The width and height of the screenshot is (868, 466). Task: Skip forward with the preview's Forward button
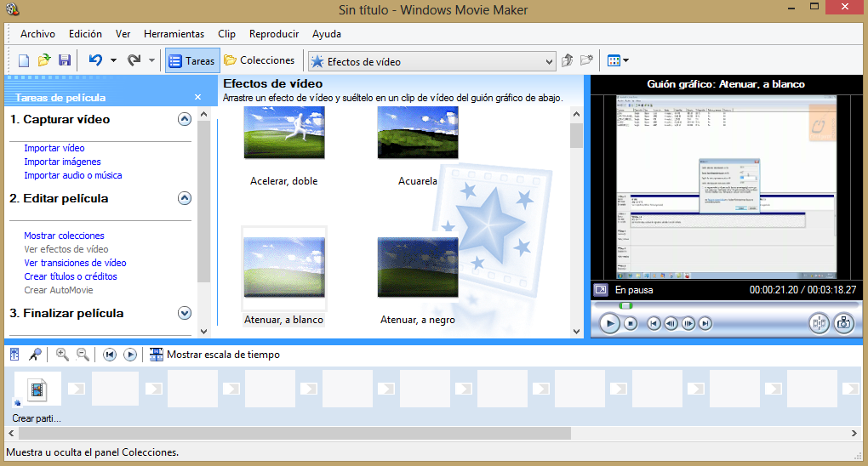[705, 324]
